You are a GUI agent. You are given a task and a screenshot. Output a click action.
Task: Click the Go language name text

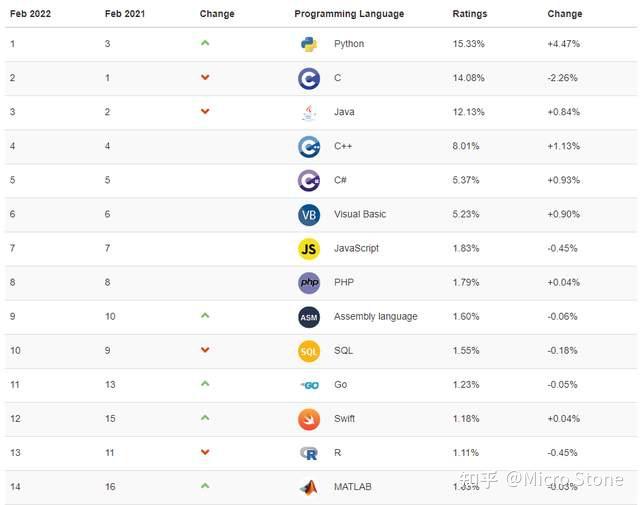340,385
